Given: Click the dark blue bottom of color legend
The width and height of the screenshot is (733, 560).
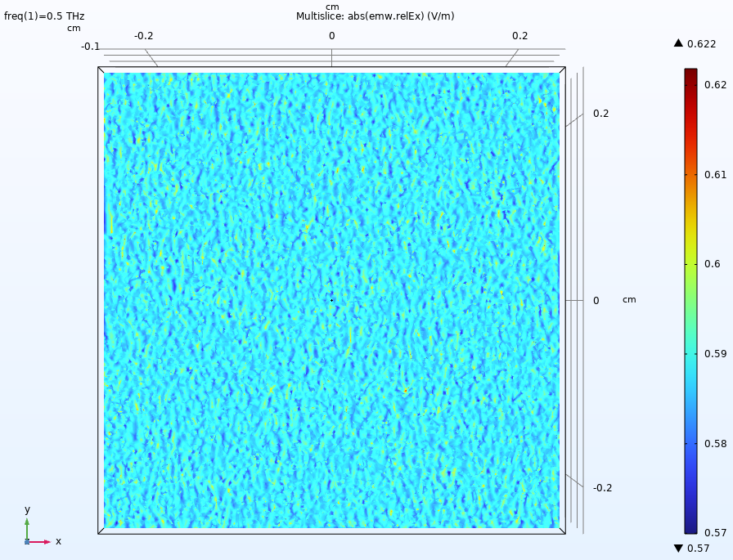Looking at the screenshot, I should click(690, 528).
